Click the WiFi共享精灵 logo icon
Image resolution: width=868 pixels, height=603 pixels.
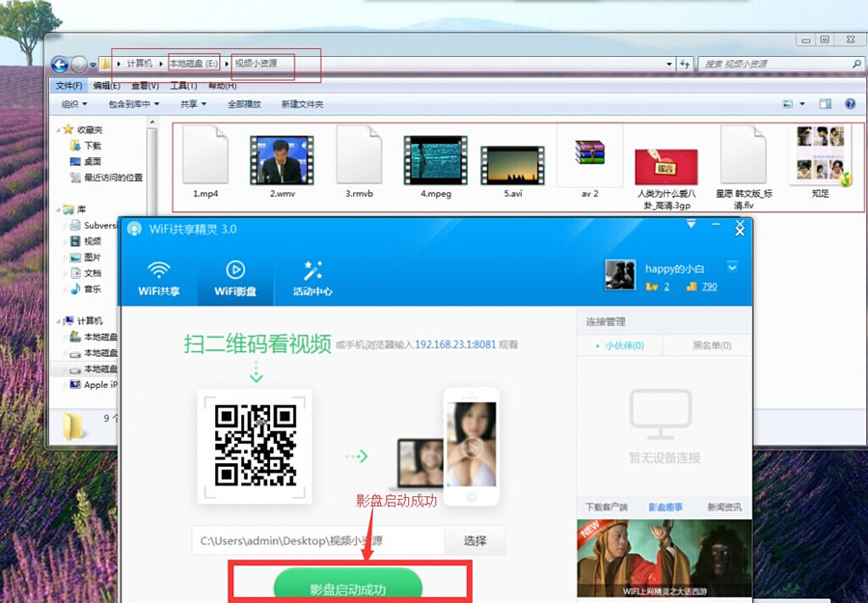(x=134, y=229)
